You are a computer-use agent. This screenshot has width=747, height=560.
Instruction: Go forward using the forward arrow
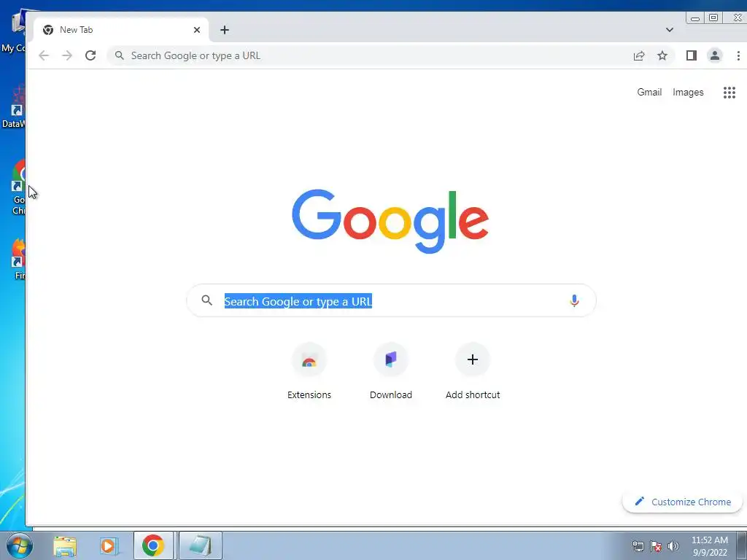[x=67, y=55]
